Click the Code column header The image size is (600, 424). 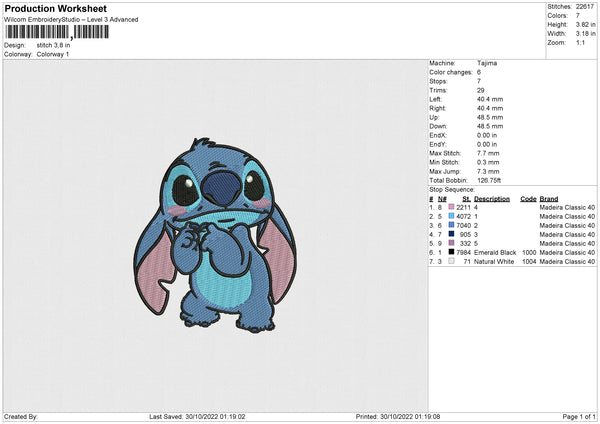[x=528, y=198]
